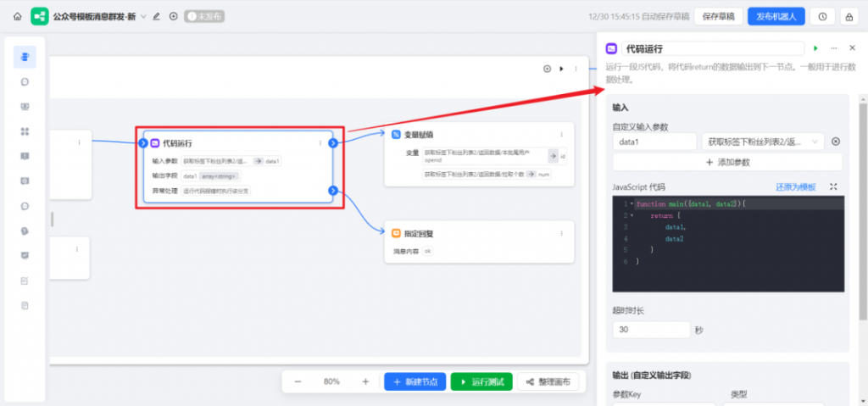This screenshot has width=868, height=406.
Task: Open 代码运行 node three-dot menu
Action: 320,143
